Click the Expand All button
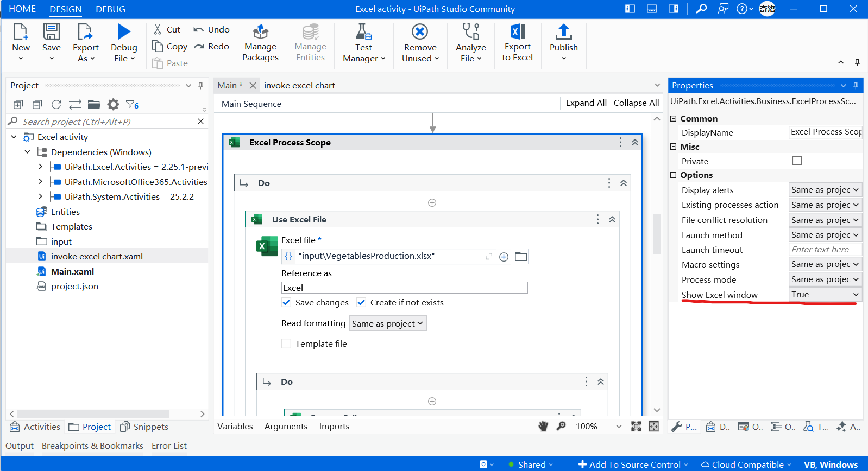Image resolution: width=868 pixels, height=471 pixels. pyautogui.click(x=586, y=103)
